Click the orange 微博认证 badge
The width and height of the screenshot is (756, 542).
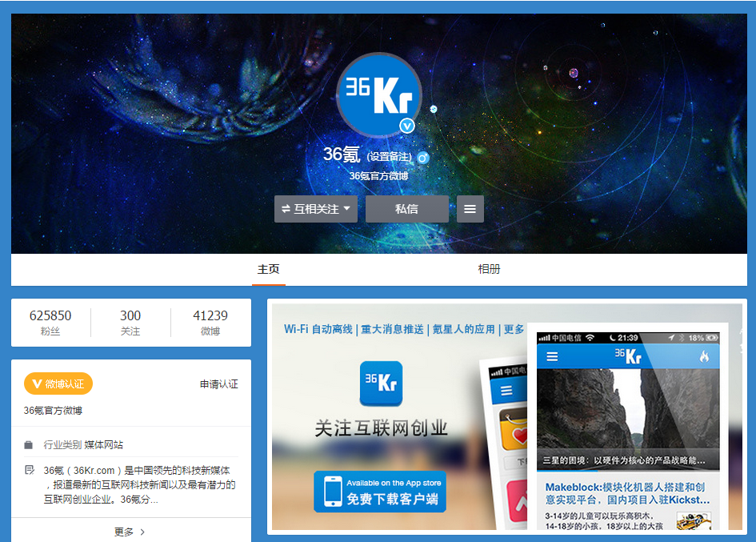tap(58, 383)
